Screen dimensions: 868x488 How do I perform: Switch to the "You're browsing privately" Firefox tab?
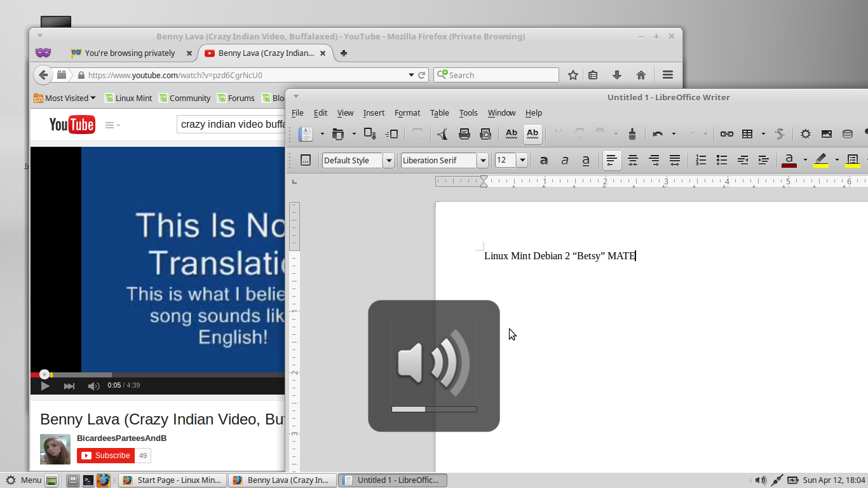point(131,53)
